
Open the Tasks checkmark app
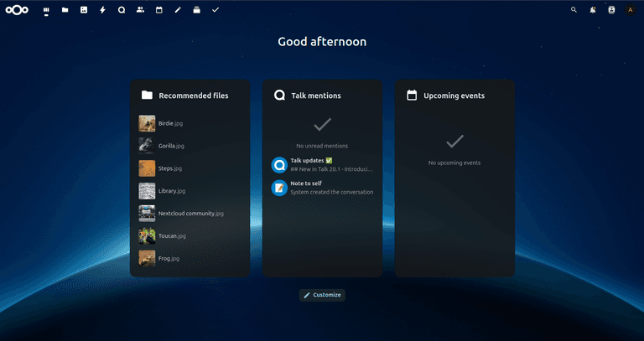point(216,10)
